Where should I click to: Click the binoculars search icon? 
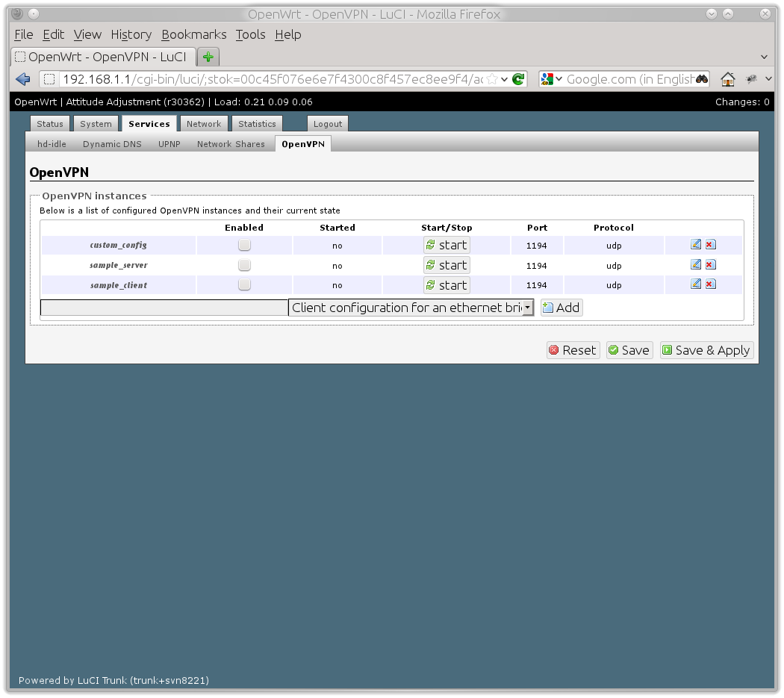(702, 79)
